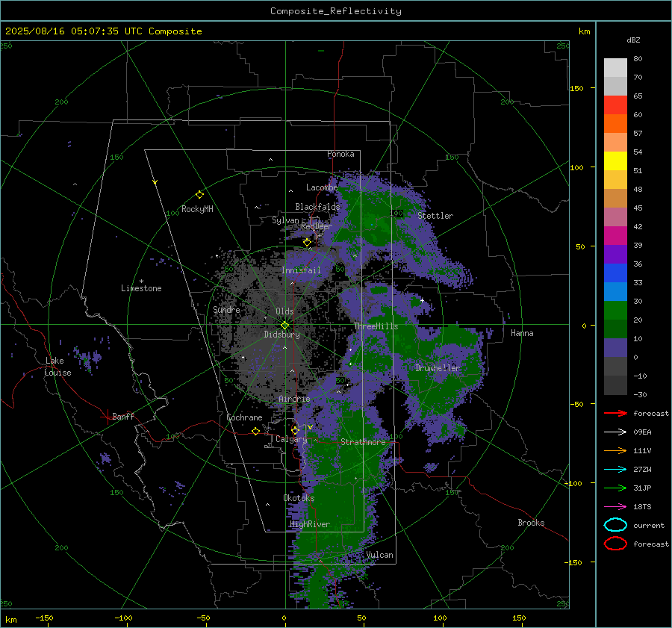Select the yellow 54-51 dBZ swatch
This screenshot has width=672, height=628.
pos(615,161)
